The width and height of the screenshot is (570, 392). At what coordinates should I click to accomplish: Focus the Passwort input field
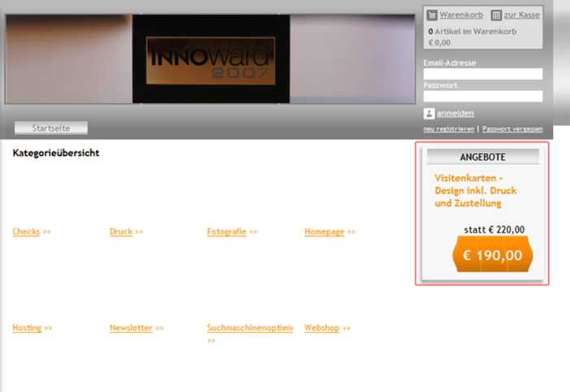click(483, 96)
